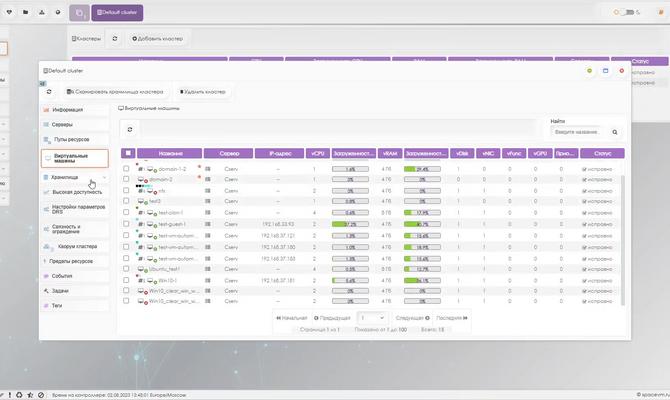
Task: Click the tag icon in test-clon-1 row
Action: pyautogui.click(x=141, y=212)
